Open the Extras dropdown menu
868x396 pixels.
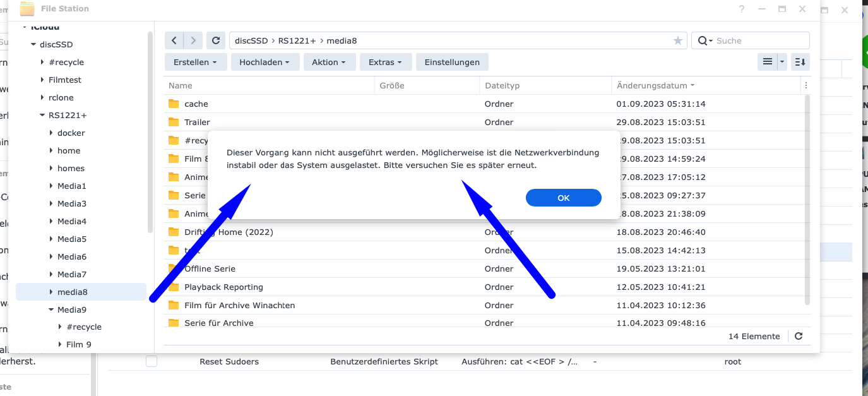coord(386,62)
